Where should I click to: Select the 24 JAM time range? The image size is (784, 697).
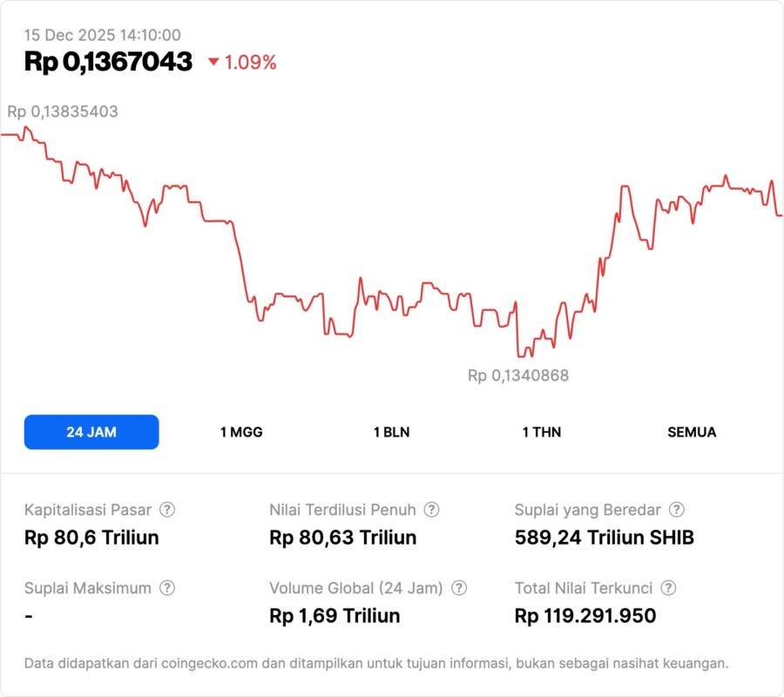coord(91,432)
